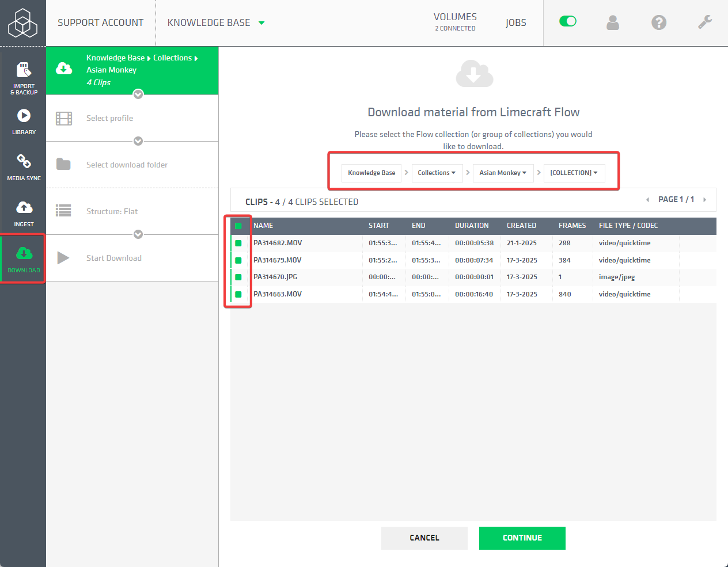Click frames value 840

click(x=565, y=294)
